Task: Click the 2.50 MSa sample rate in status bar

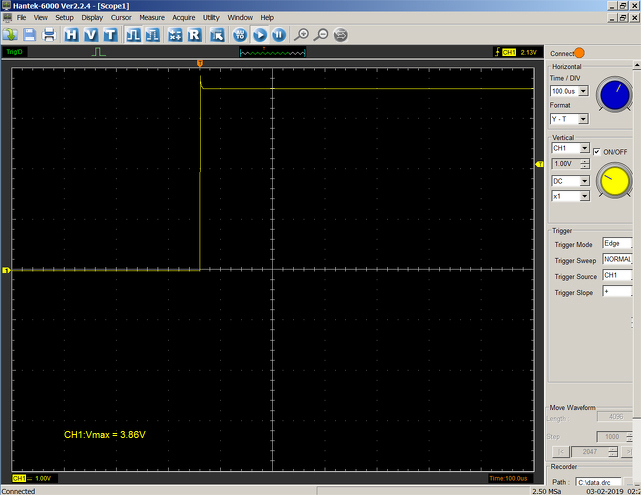Action: coord(547,491)
